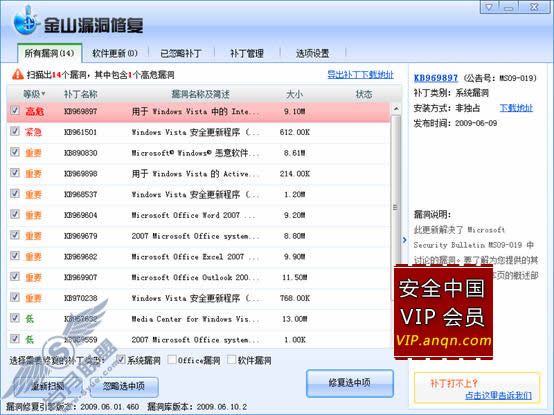Click the 修复选中项 repair button
Image resolution: width=554 pixels, height=415 pixels.
(x=350, y=383)
